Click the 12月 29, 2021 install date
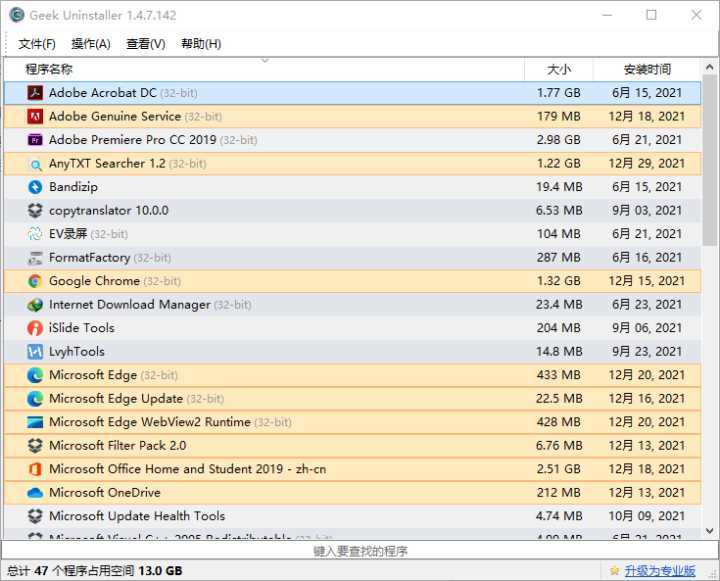 647,164
